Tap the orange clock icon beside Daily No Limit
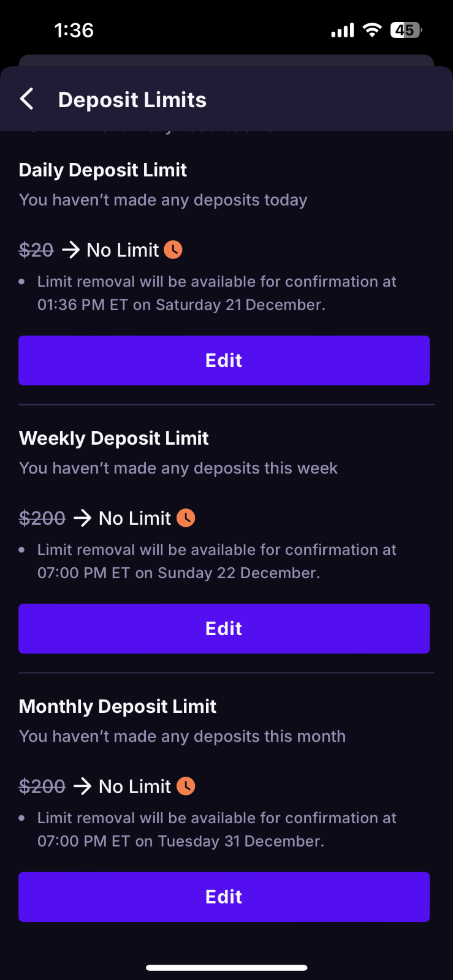The height and width of the screenshot is (980, 453). [173, 250]
